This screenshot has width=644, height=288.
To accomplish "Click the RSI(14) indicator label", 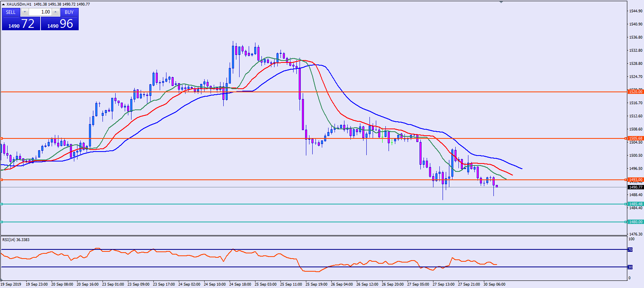I will [x=16, y=240].
